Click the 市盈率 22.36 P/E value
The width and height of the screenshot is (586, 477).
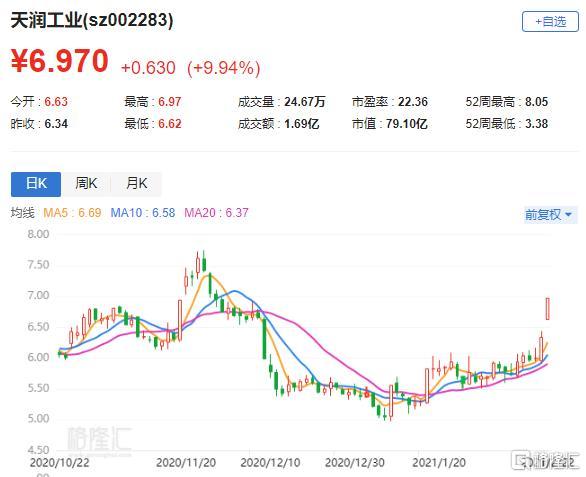(x=389, y=102)
